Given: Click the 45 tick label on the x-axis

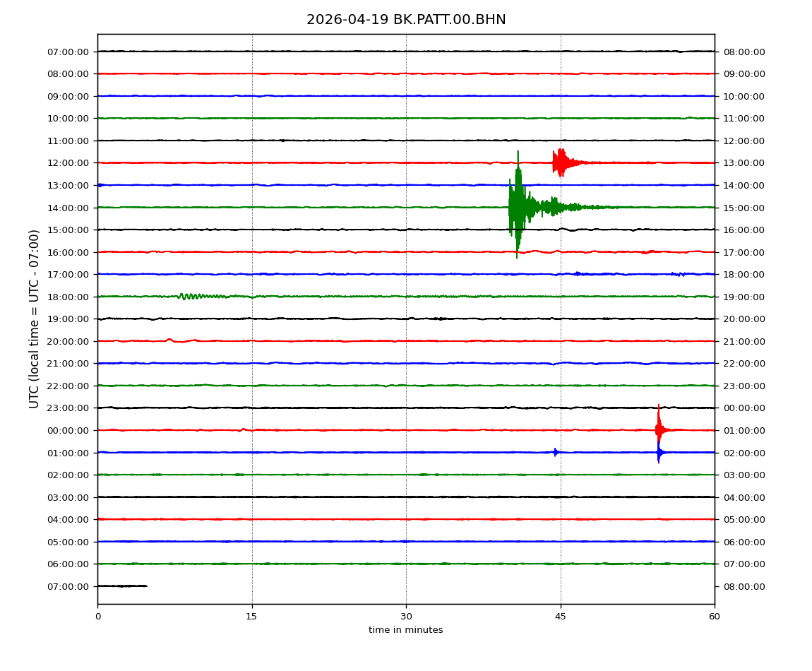Looking at the screenshot, I should pos(561,617).
